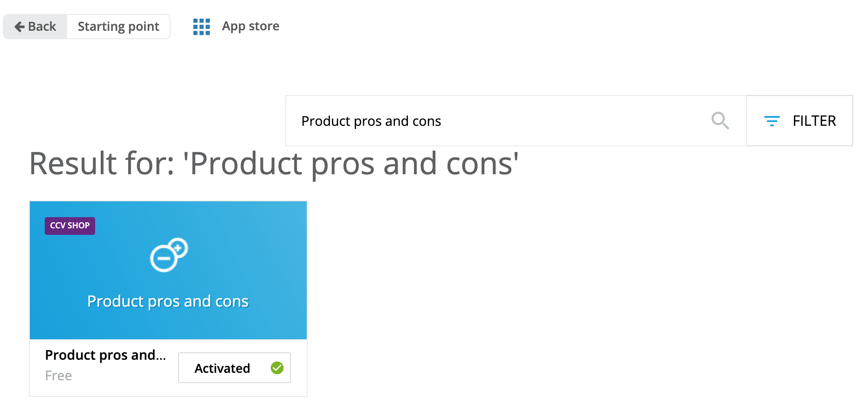Click the green checkmark status icon
868x411 pixels.
point(277,368)
